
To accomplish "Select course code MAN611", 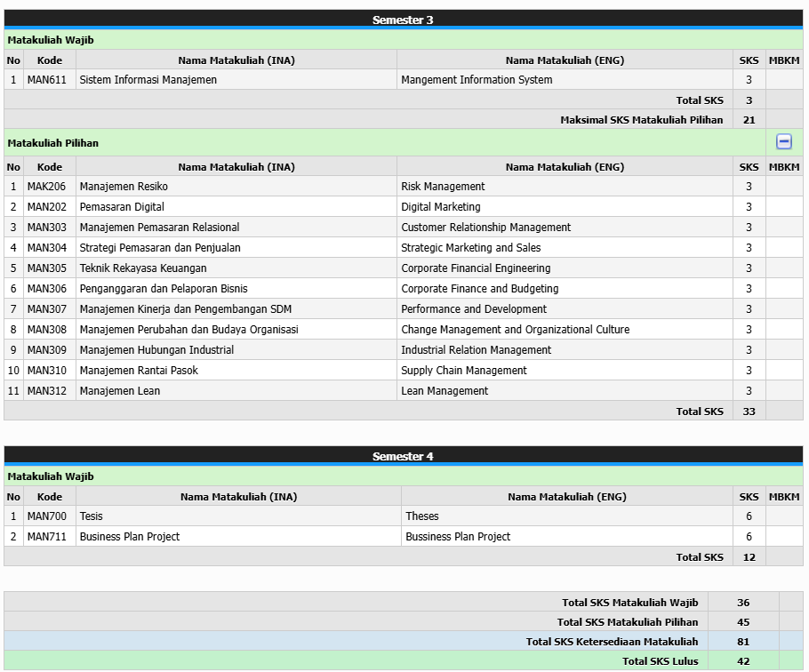I will click(46, 80).
